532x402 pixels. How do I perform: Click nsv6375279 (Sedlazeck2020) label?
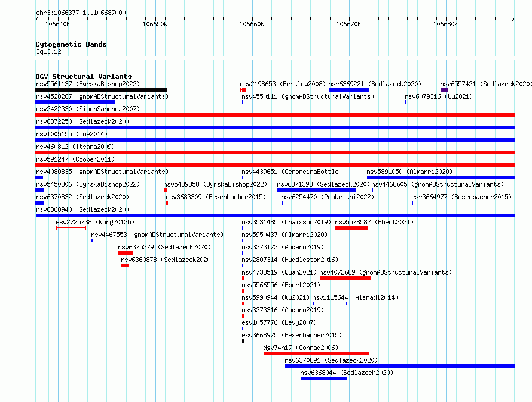[164, 247]
